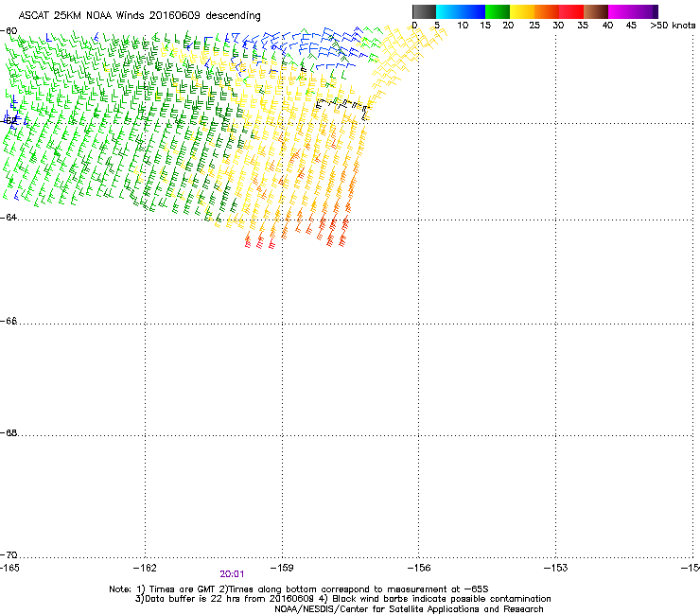The height and width of the screenshot is (615, 700).
Task: Click the '40' label in the legend
Action: [607, 26]
